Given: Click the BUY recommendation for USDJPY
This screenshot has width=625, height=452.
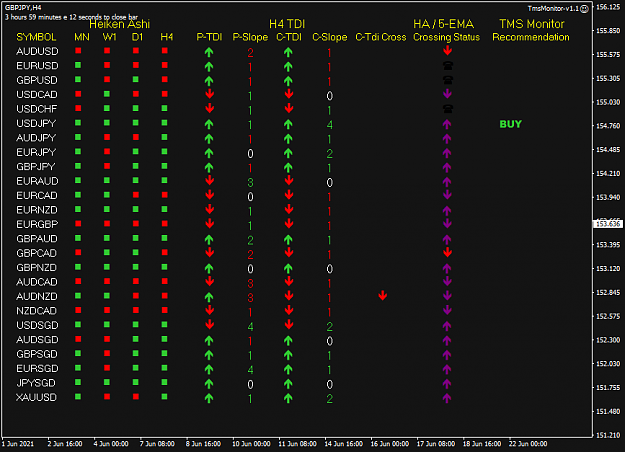Looking at the screenshot, I should pos(511,124).
